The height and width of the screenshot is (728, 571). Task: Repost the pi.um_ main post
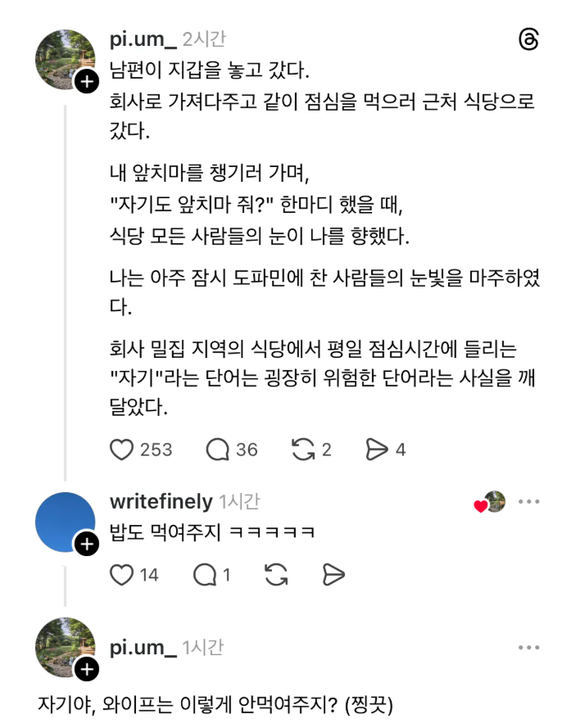[x=303, y=449]
